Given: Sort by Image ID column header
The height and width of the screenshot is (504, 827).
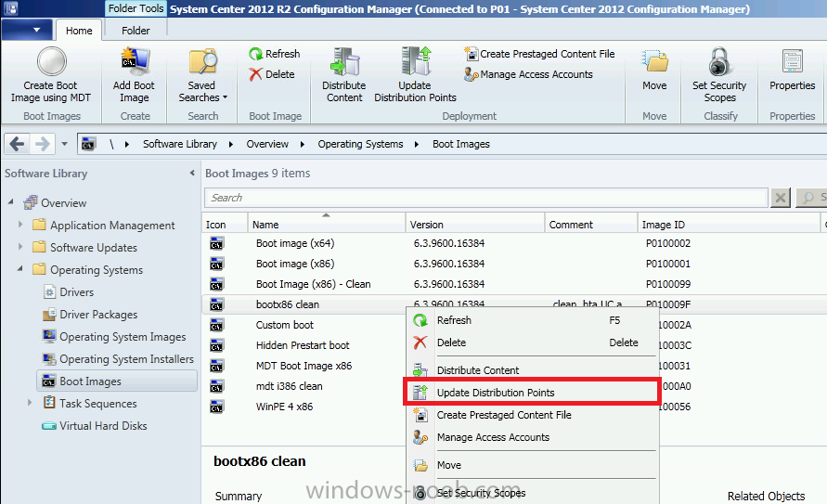Looking at the screenshot, I should point(729,224).
